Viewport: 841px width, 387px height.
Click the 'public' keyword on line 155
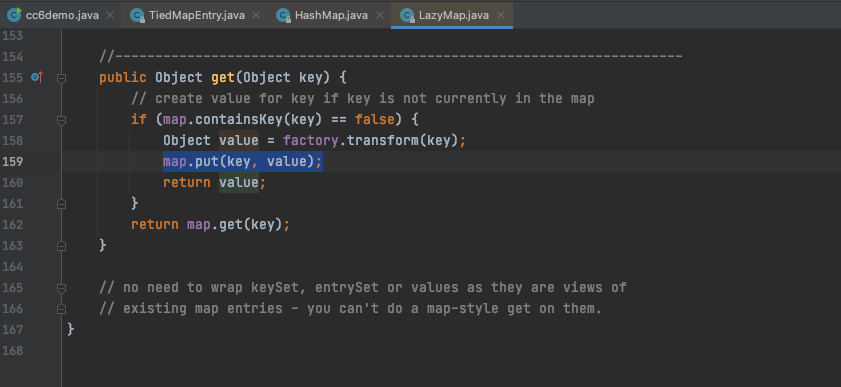pos(123,78)
